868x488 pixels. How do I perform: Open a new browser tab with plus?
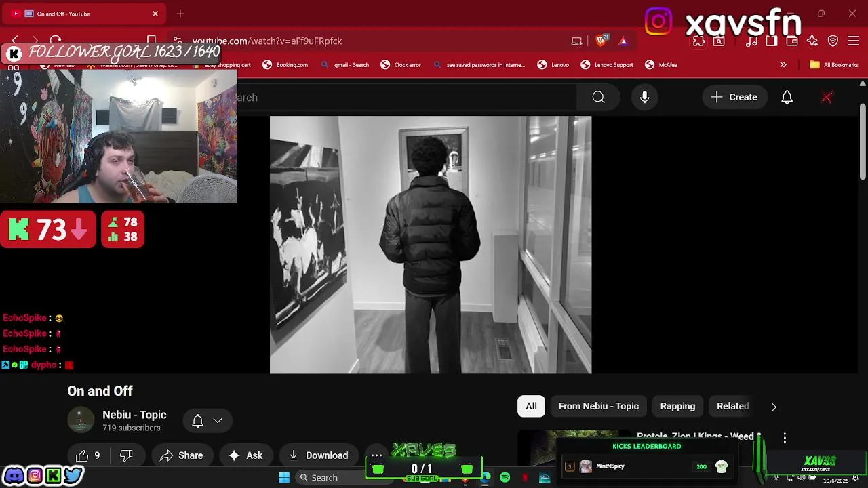pyautogui.click(x=180, y=14)
